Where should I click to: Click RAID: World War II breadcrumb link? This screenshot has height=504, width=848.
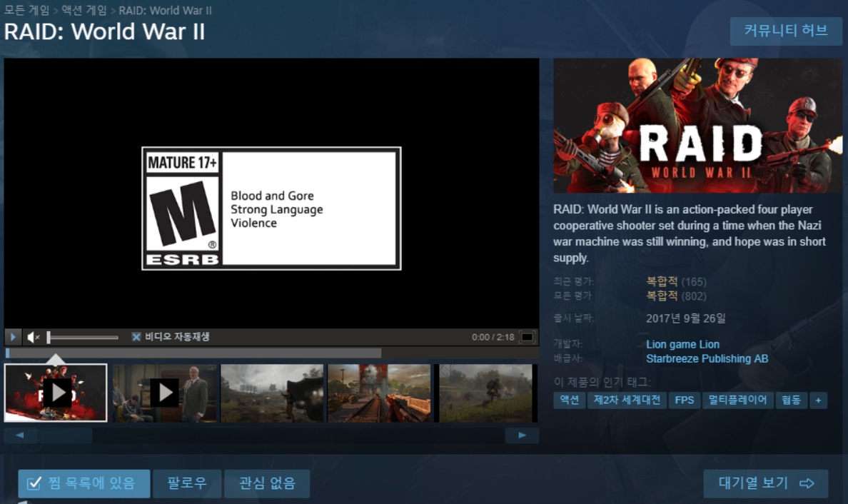[x=165, y=10]
